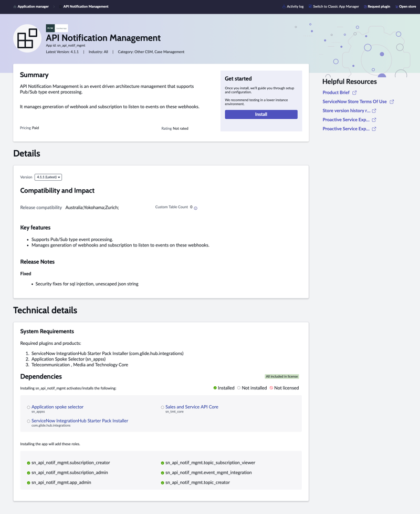Click Store version history external icon
Image resolution: width=420 pixels, height=514 pixels.
(x=374, y=111)
